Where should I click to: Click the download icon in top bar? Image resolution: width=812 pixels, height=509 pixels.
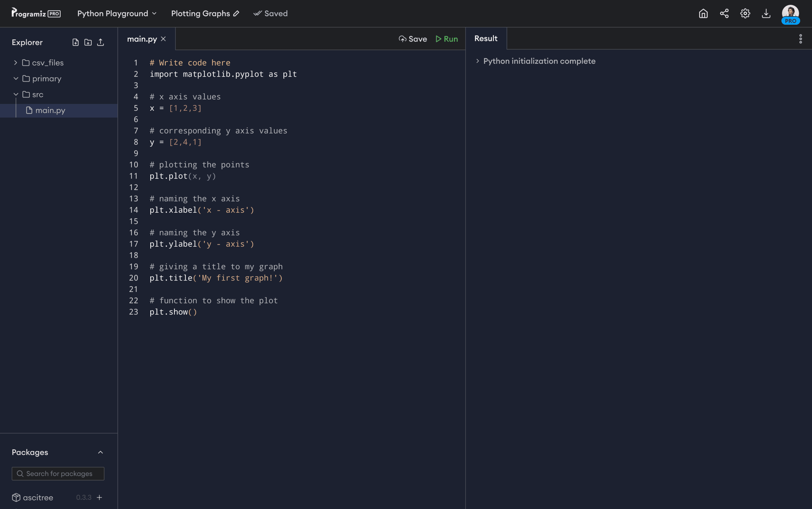click(x=766, y=13)
